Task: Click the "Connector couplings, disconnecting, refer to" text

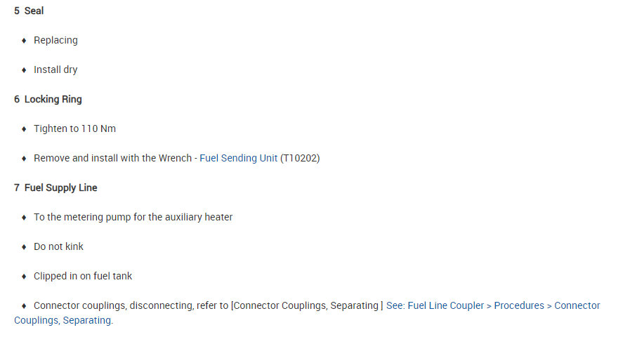Action: click(x=131, y=306)
